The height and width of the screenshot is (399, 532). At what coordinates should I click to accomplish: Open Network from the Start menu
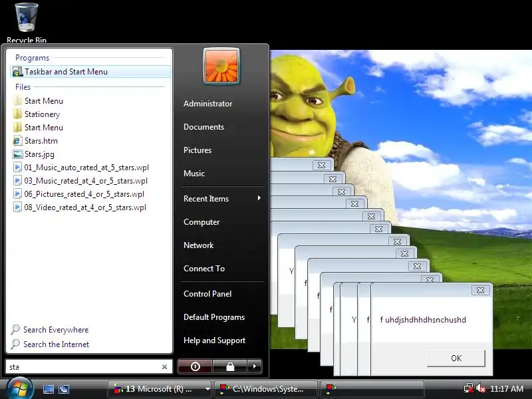[x=198, y=245]
